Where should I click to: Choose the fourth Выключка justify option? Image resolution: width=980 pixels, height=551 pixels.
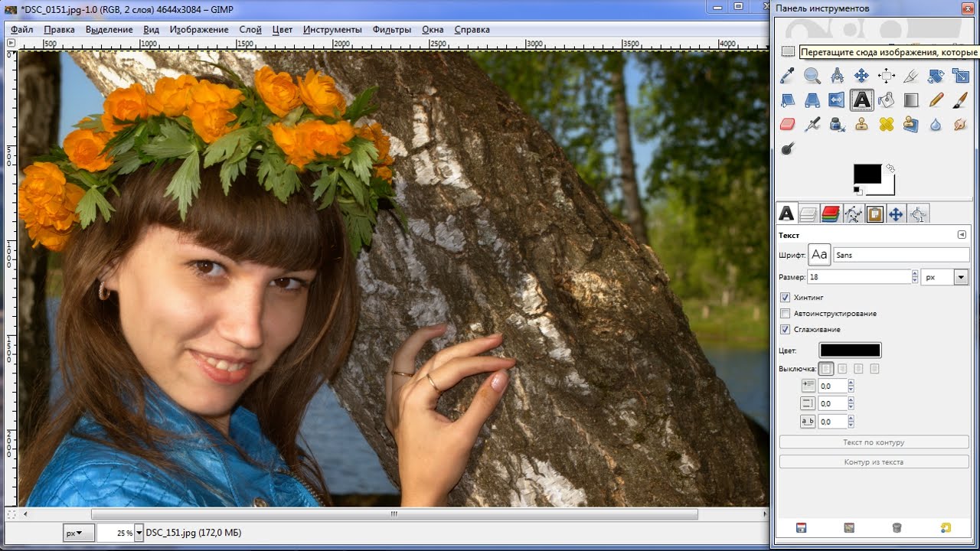point(874,369)
